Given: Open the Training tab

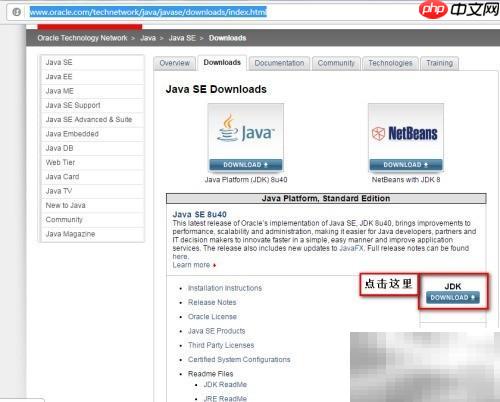Looking at the screenshot, I should point(439,63).
